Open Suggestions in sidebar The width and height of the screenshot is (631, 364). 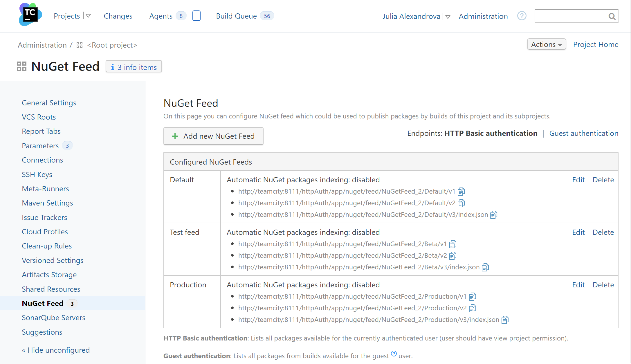pos(42,332)
